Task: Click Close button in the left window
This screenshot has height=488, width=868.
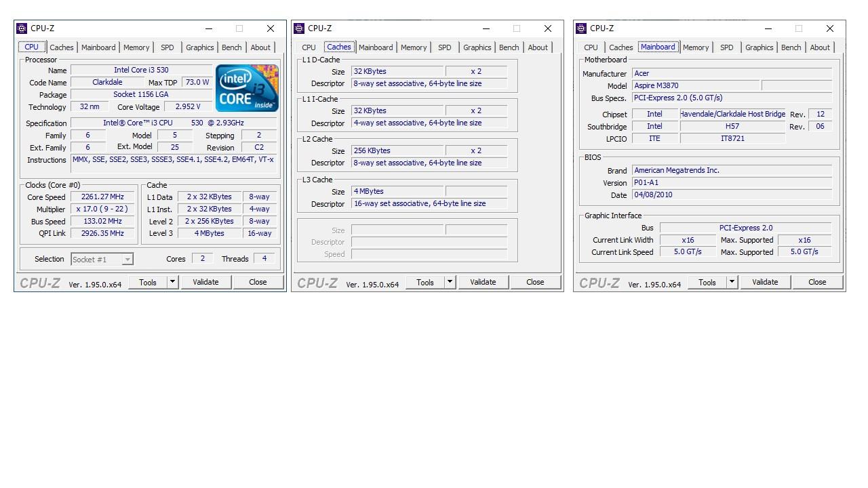Action: (258, 282)
